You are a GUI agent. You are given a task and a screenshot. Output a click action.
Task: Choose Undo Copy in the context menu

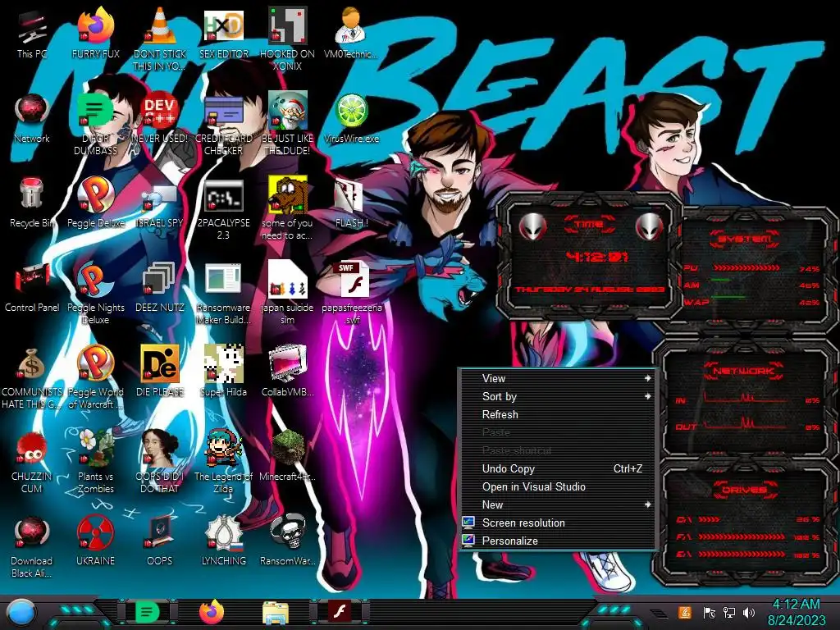(x=558, y=468)
